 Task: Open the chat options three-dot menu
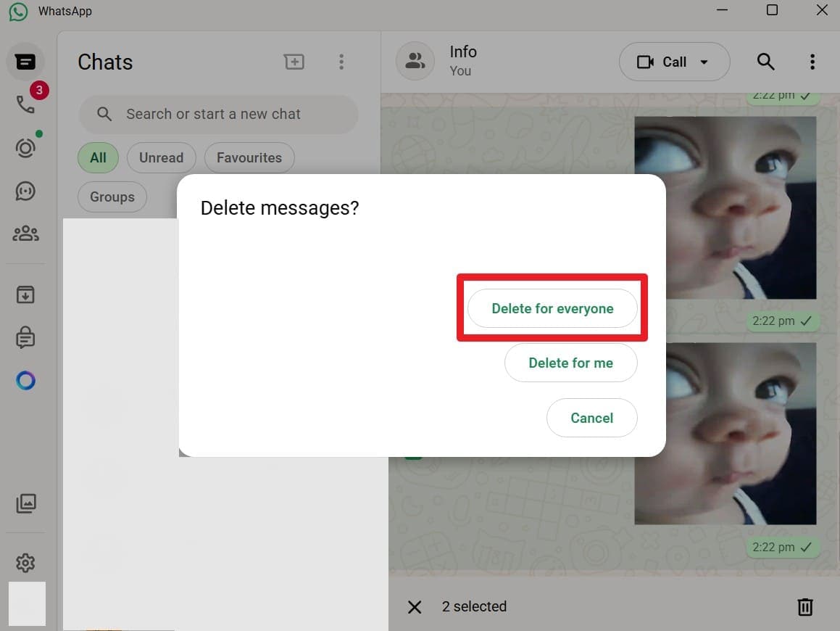812,62
